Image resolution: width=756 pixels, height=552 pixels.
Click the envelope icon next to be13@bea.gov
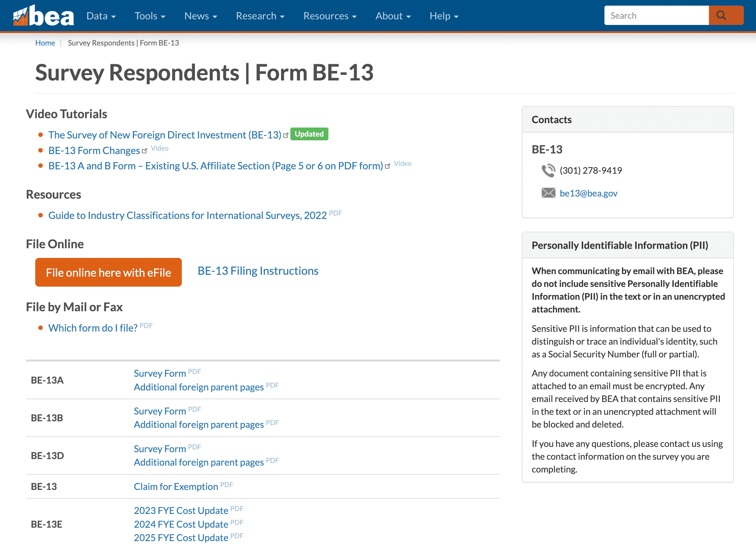(x=548, y=193)
